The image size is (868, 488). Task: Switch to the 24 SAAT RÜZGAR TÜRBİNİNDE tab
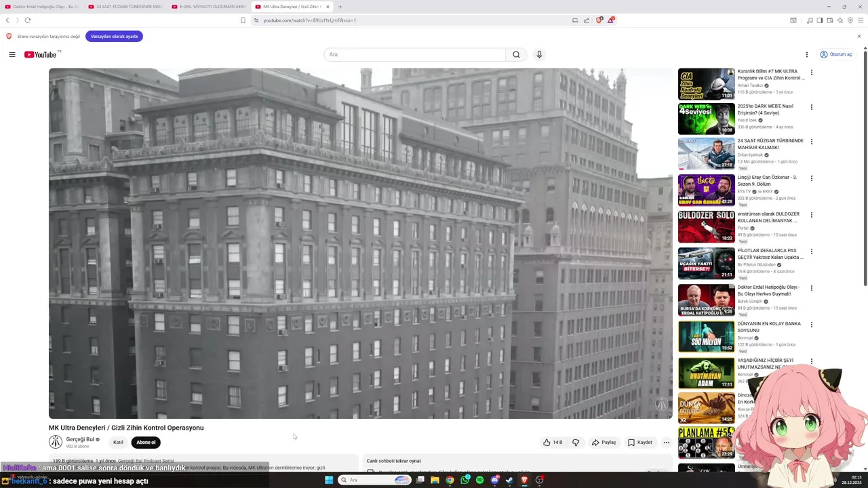[125, 7]
